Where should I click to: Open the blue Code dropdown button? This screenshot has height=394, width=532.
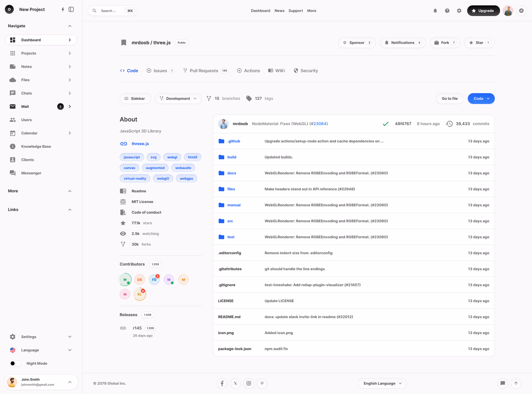(x=481, y=98)
